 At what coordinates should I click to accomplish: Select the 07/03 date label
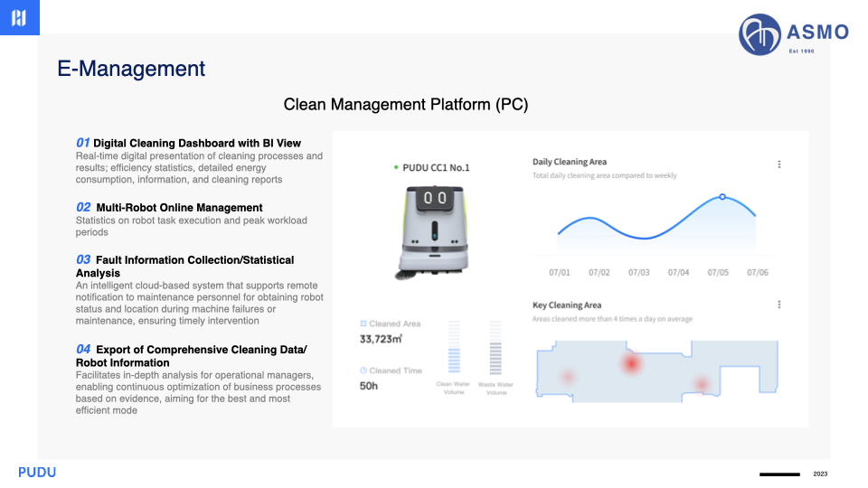pyautogui.click(x=639, y=273)
